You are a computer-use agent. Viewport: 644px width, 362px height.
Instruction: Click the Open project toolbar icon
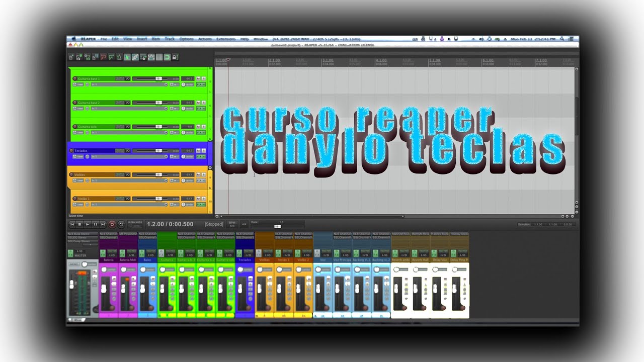tap(79, 57)
